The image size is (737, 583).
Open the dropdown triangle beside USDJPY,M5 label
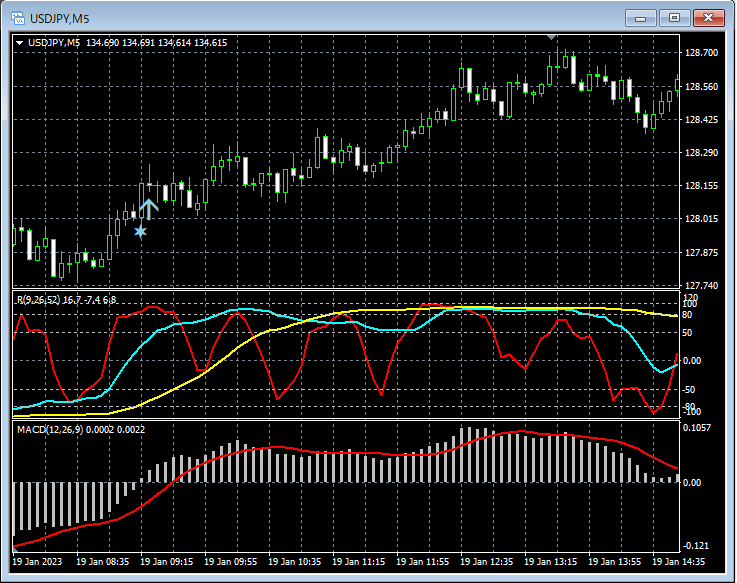pos(19,43)
